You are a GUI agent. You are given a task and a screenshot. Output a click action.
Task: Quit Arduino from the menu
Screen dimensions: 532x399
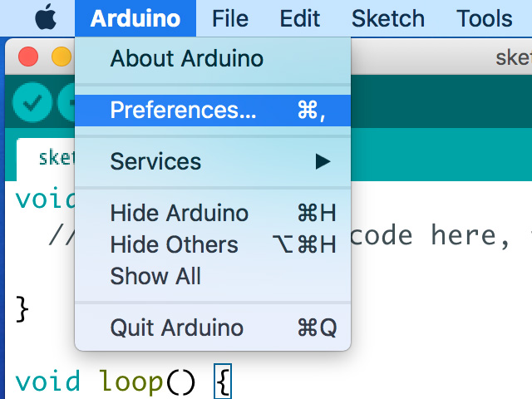[x=176, y=328]
